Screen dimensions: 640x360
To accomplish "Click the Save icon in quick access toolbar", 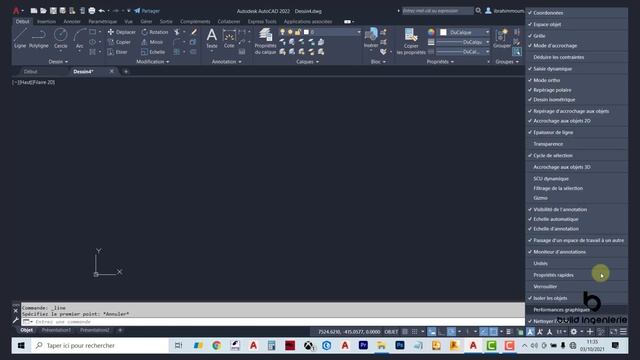I will point(53,11).
